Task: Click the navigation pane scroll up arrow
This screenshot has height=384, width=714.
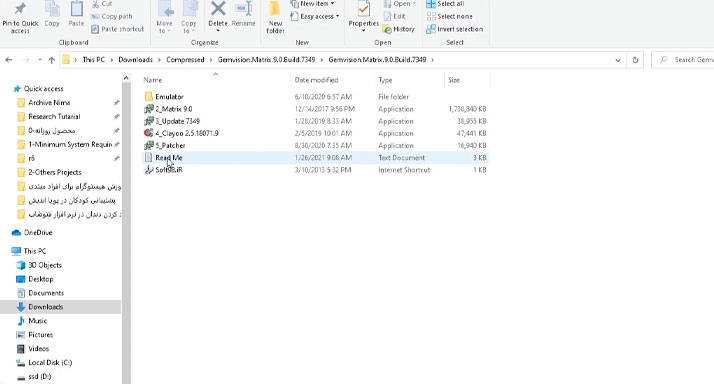Action: [x=126, y=78]
